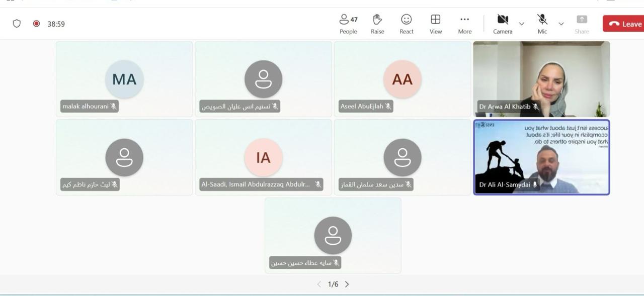
Task: Click malak alhourani participant tile
Action: (124, 79)
